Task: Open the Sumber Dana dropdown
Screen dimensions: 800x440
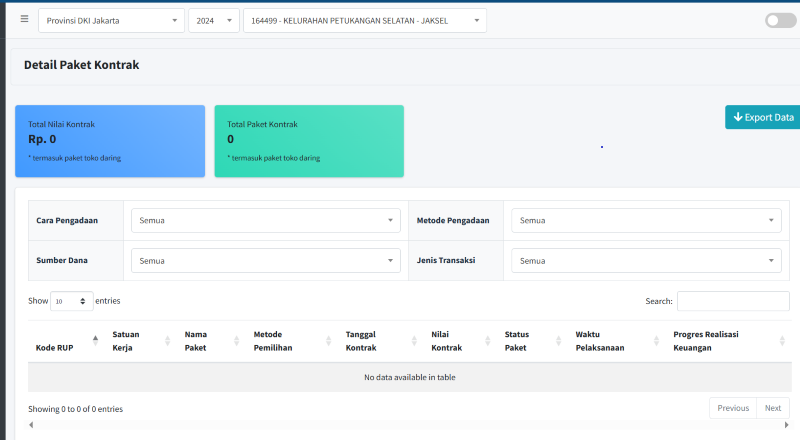Action: 266,261
